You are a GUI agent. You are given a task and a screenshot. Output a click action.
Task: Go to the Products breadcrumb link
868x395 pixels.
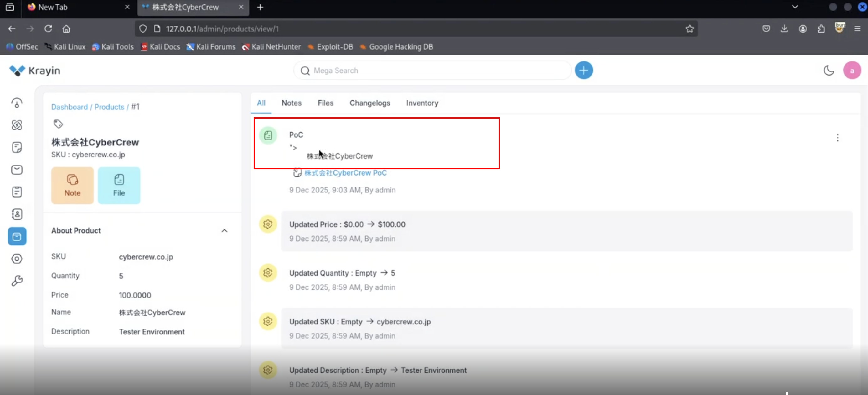(x=109, y=107)
